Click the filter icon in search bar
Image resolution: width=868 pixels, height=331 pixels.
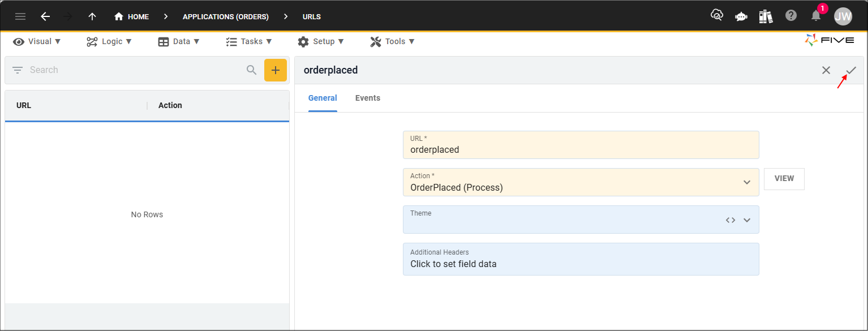pyautogui.click(x=18, y=70)
